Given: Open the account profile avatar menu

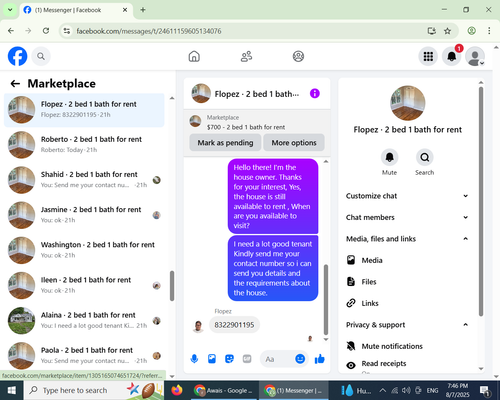Looking at the screenshot, I should [475, 56].
